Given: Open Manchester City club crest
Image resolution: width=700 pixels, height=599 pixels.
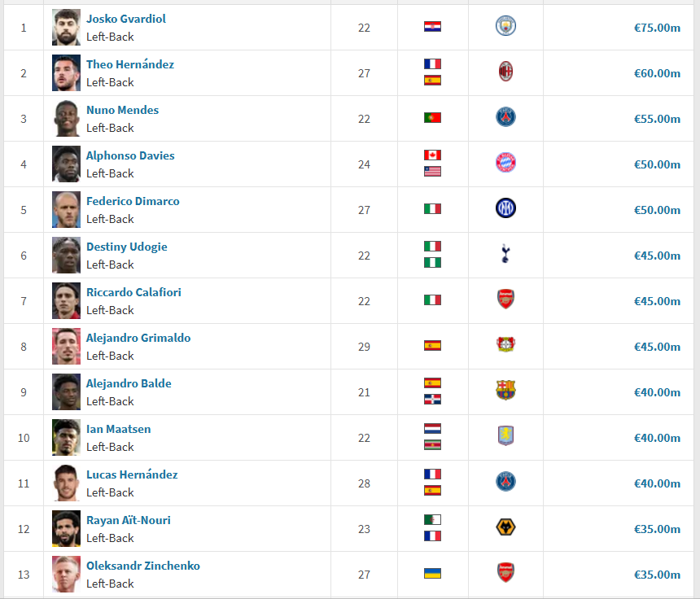Looking at the screenshot, I should [505, 25].
